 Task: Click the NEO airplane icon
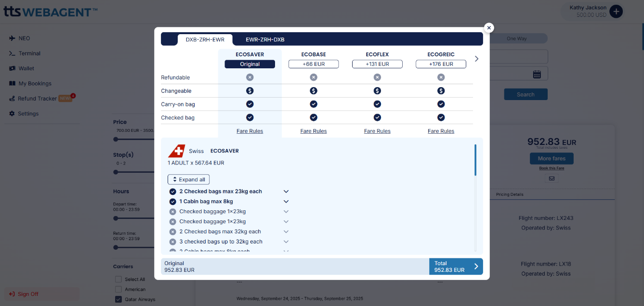pyautogui.click(x=12, y=38)
